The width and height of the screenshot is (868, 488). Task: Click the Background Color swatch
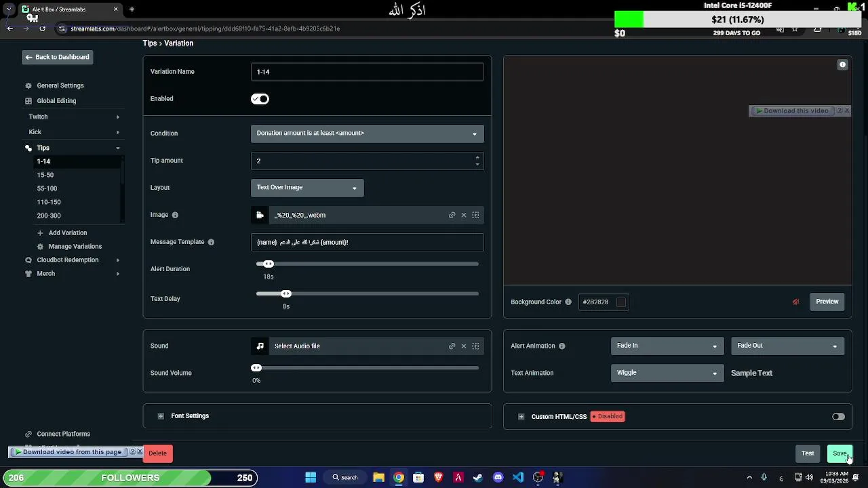(x=621, y=302)
